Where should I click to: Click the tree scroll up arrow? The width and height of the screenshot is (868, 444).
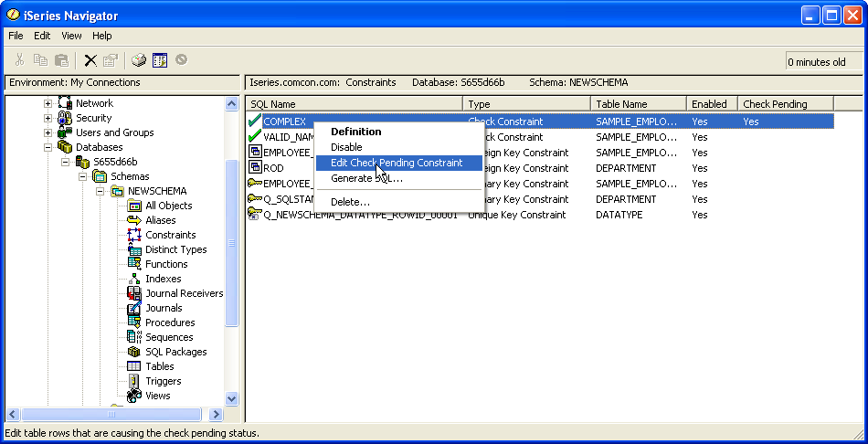click(x=231, y=103)
